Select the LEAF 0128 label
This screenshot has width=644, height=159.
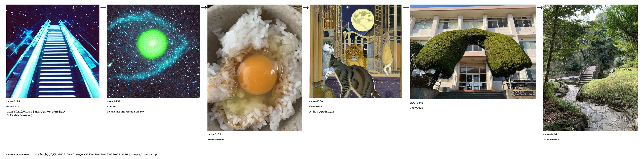[13, 102]
